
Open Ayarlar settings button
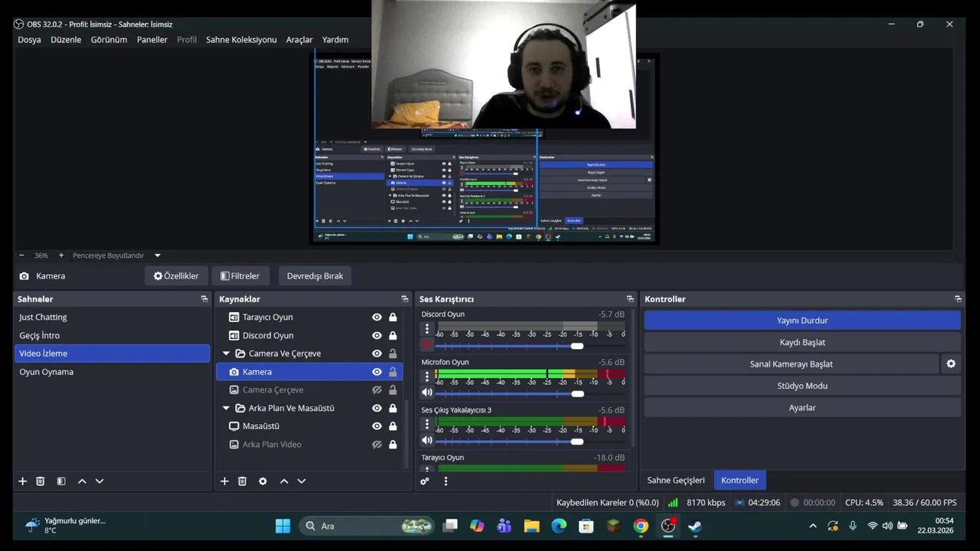coord(802,408)
